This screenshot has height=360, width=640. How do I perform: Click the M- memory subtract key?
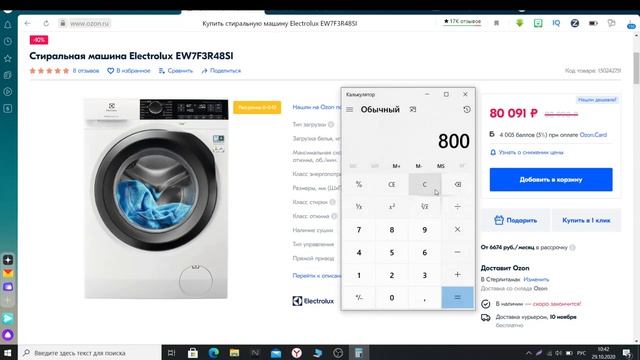click(x=419, y=166)
